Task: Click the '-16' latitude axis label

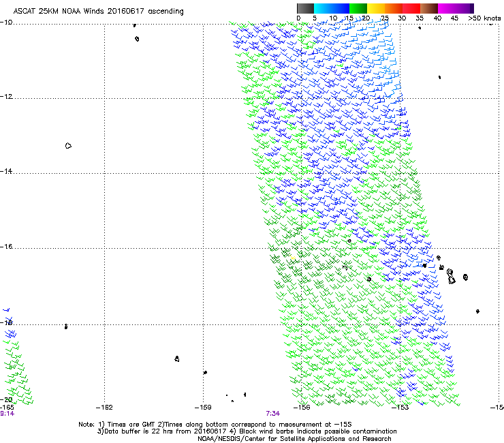Action: point(6,247)
